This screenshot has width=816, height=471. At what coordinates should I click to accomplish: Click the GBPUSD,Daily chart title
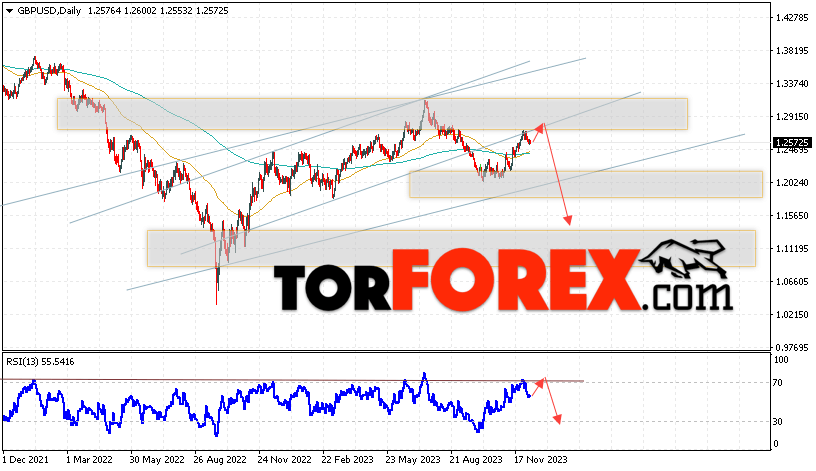click(x=49, y=10)
